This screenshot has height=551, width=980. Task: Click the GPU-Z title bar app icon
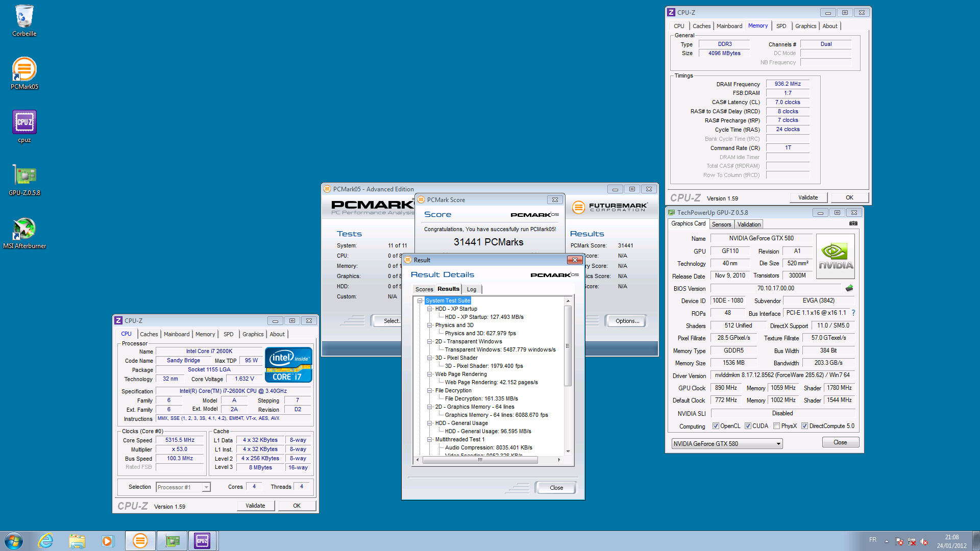pos(672,213)
